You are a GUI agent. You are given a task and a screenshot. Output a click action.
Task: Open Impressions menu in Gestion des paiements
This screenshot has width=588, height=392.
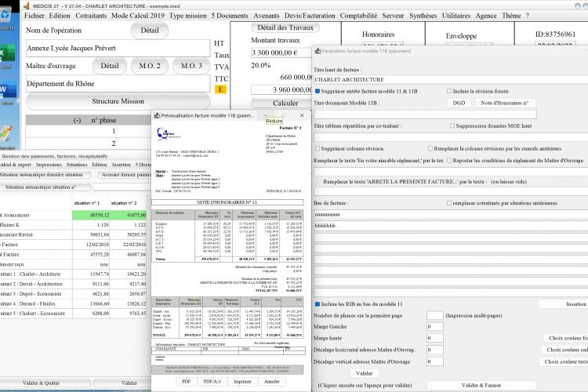(x=49, y=165)
